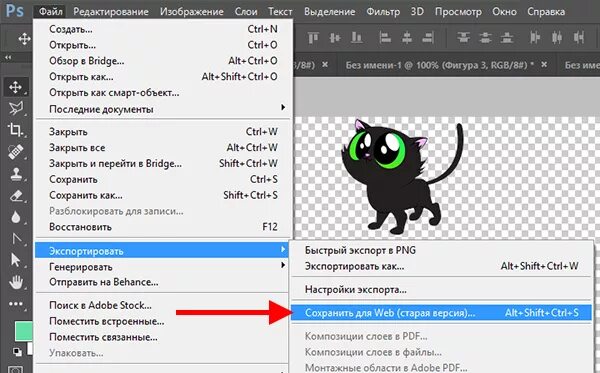Close the Без имени-1 document tab
600x373 pixels.
544,65
